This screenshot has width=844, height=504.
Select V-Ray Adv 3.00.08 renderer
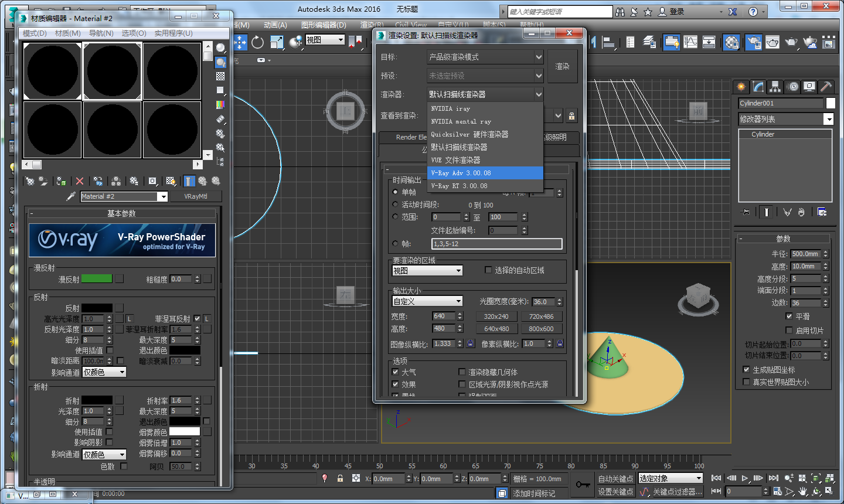click(x=485, y=173)
